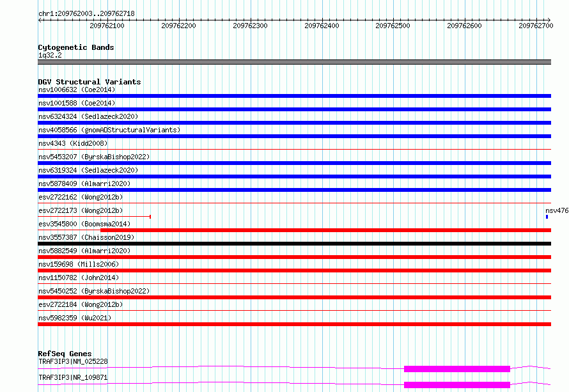Viewport: 569px width, 392px height.
Task: Click the chr1:209762003..209762718 region label
Action: coord(86,13)
